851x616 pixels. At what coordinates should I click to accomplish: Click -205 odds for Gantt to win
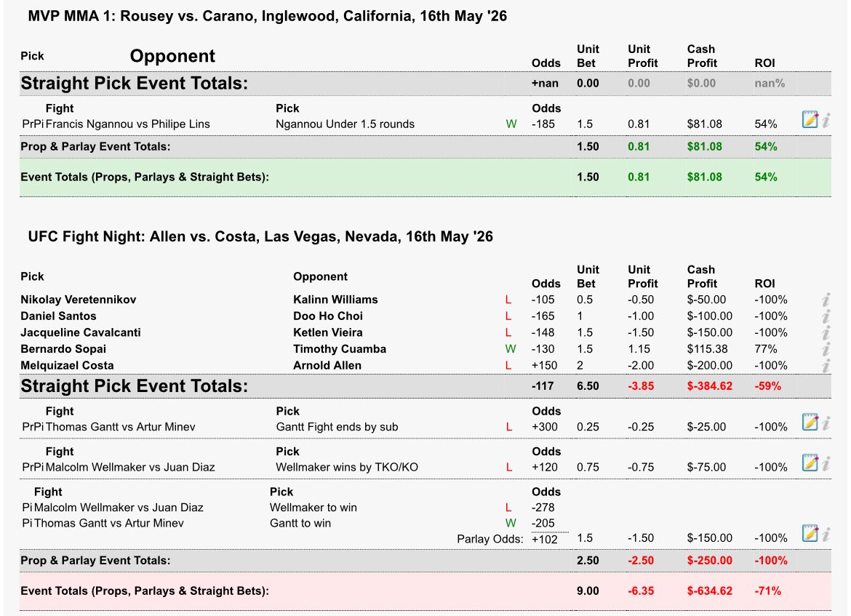pos(543,523)
